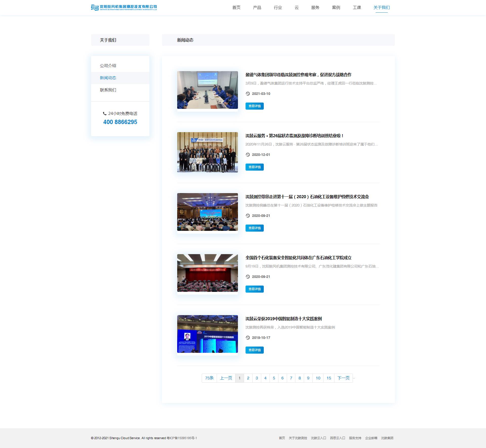Open 产品 in the top navigation
Viewport: 486px width, 448px height.
coord(257,8)
